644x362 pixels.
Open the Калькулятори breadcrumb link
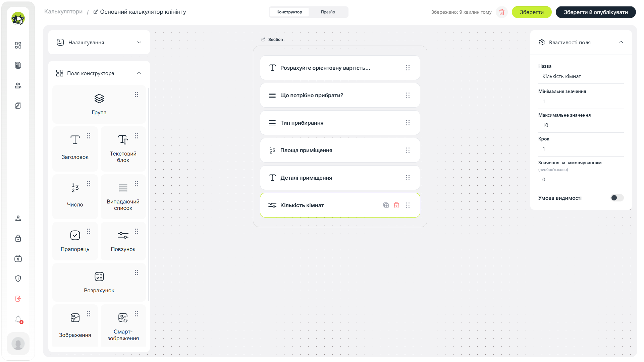pyautogui.click(x=63, y=11)
